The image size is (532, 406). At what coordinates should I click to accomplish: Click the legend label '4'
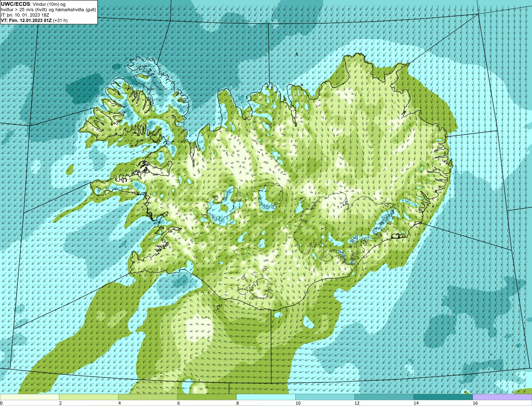coord(119,403)
